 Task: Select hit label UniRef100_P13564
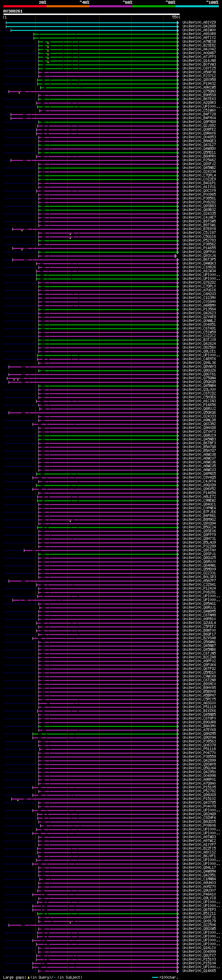click(x=199, y=309)
